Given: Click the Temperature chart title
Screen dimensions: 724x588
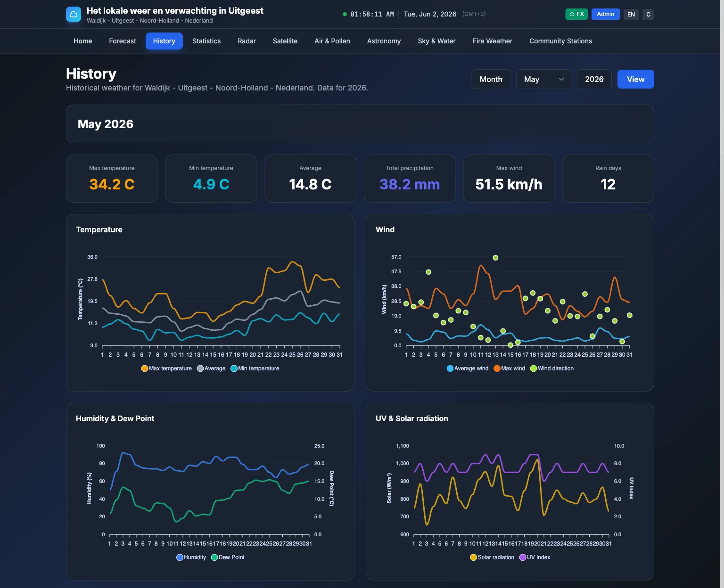Looking at the screenshot, I should coord(99,229).
